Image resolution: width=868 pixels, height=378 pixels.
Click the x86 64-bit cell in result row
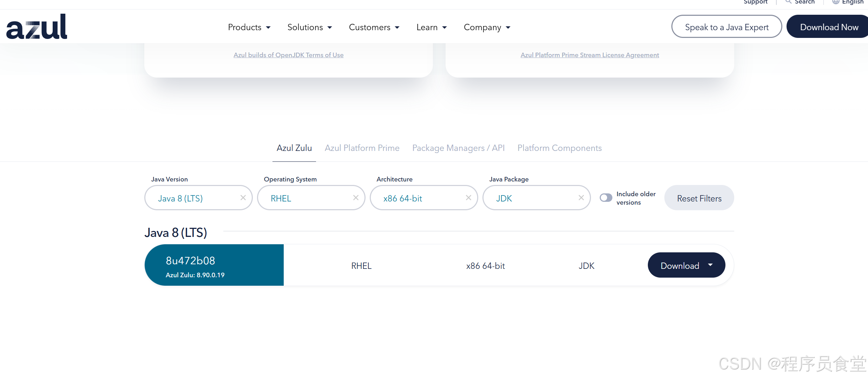point(486,266)
